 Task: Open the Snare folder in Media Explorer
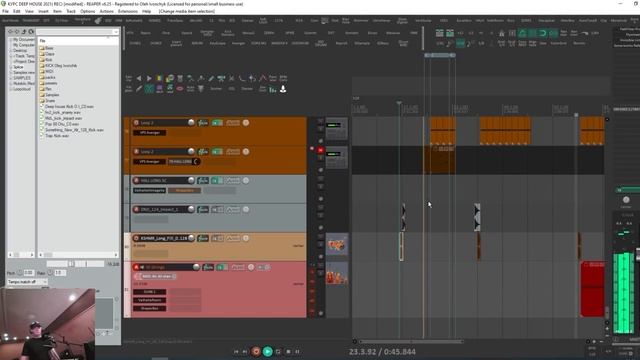[51, 100]
